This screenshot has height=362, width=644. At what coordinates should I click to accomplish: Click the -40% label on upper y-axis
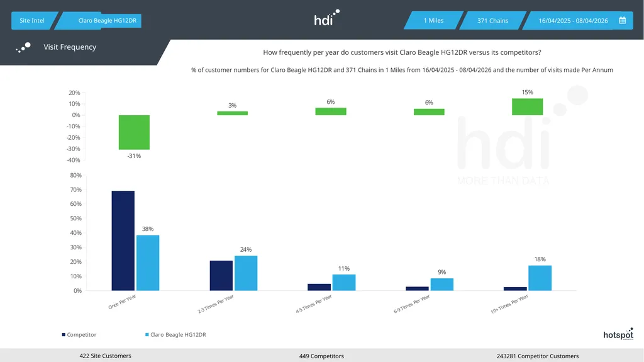click(x=73, y=161)
